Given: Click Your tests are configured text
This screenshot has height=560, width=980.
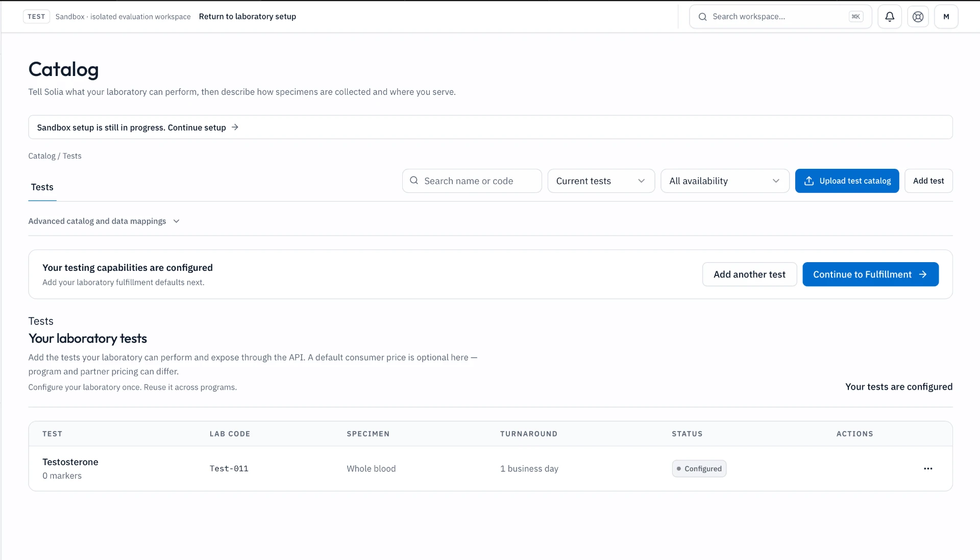Looking at the screenshot, I should click(x=898, y=387).
